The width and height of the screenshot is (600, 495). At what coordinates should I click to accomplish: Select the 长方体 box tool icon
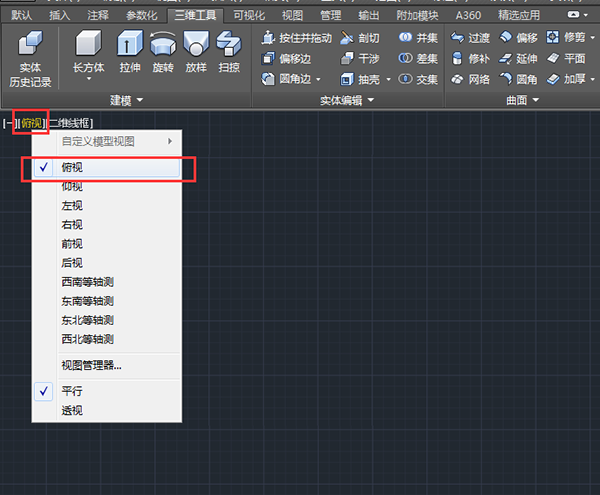(88, 43)
